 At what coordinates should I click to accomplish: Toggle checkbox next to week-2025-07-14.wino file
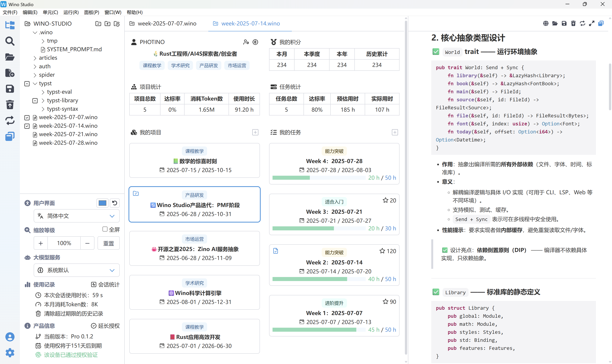(27, 126)
